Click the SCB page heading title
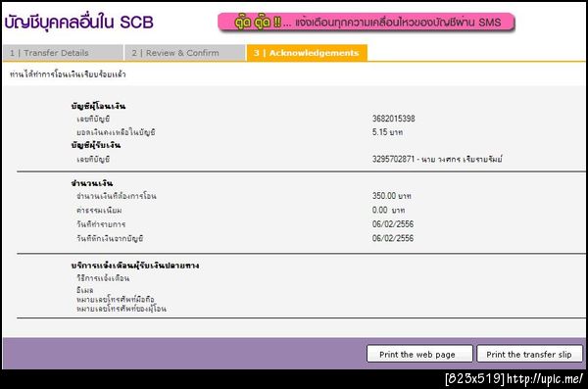588x389 pixels. point(78,23)
